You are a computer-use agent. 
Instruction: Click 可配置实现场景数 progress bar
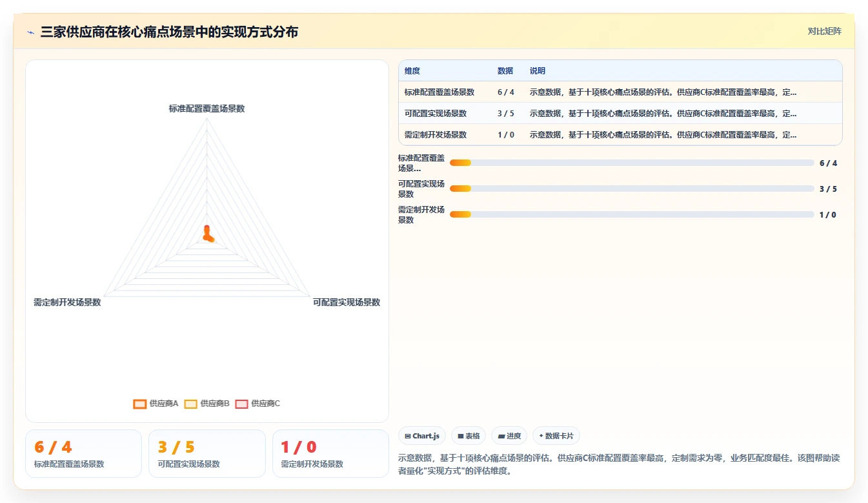pos(632,189)
